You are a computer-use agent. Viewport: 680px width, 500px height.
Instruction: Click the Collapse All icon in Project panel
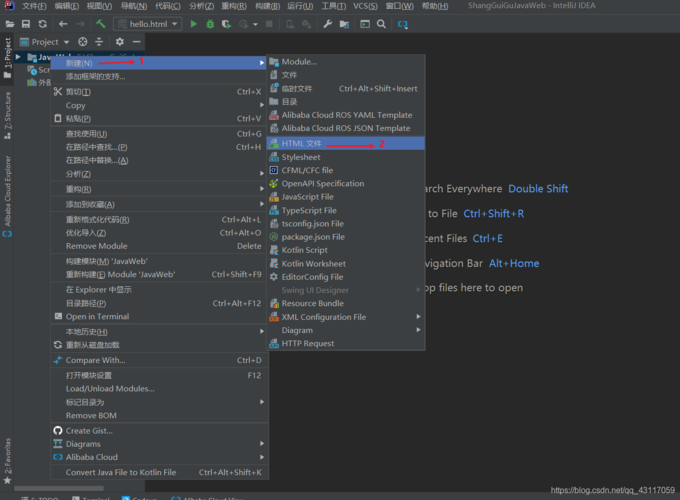[x=99, y=42]
